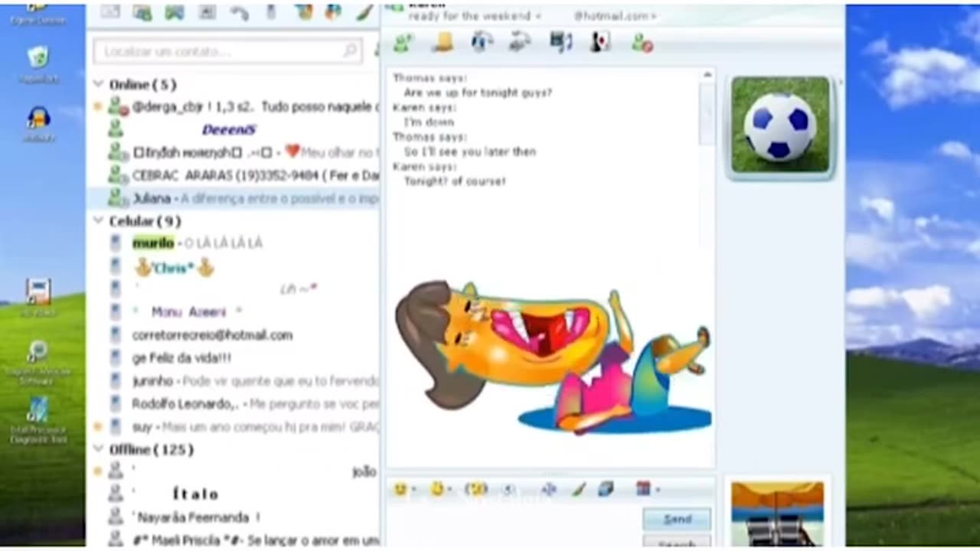Open the Intel Processor Diagnostic Tool desktop icon
The image size is (980, 551).
tap(38, 419)
